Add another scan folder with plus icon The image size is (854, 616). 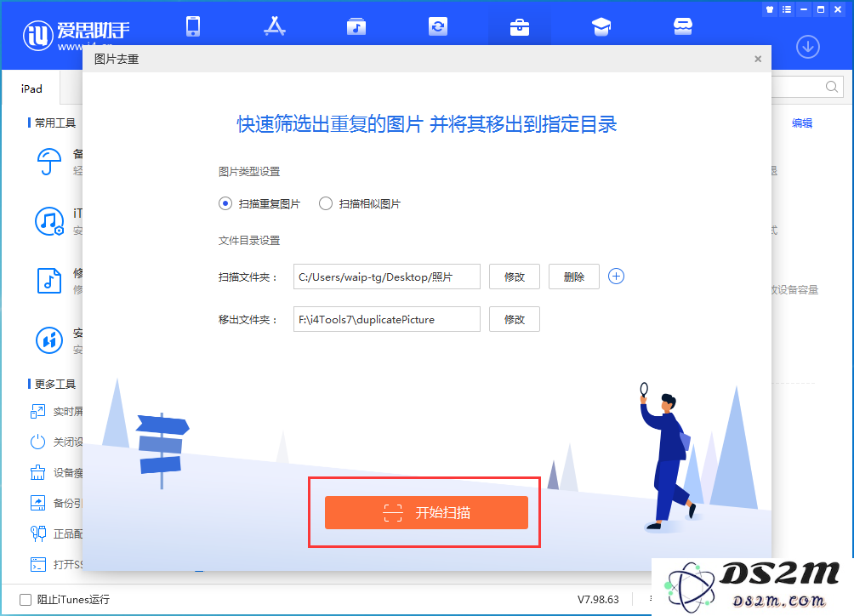tap(616, 277)
